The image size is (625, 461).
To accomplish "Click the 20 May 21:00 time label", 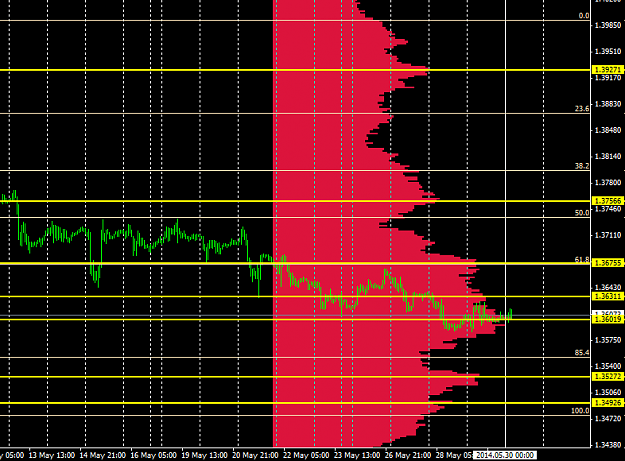I will click(x=255, y=455).
